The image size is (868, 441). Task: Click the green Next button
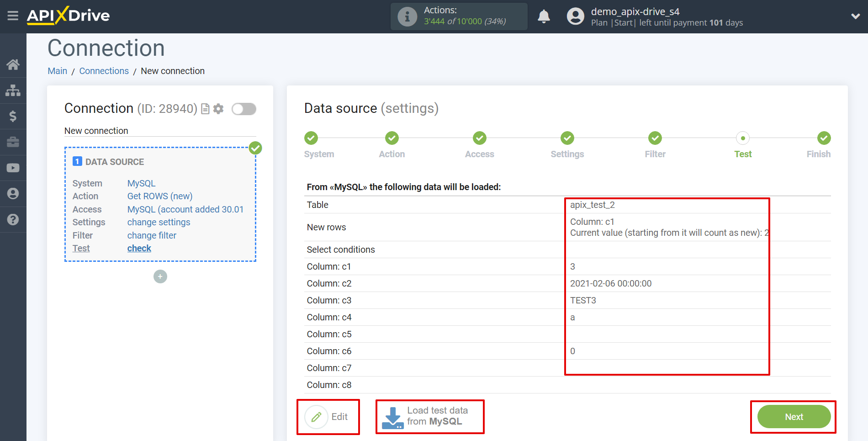[x=794, y=417]
